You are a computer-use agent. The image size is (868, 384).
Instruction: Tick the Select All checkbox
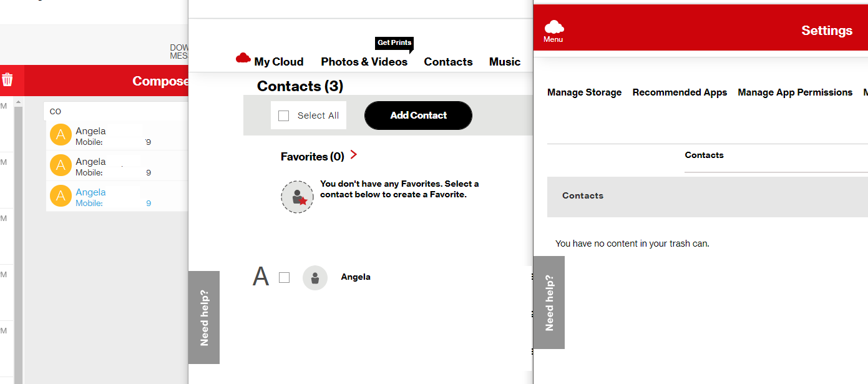284,116
